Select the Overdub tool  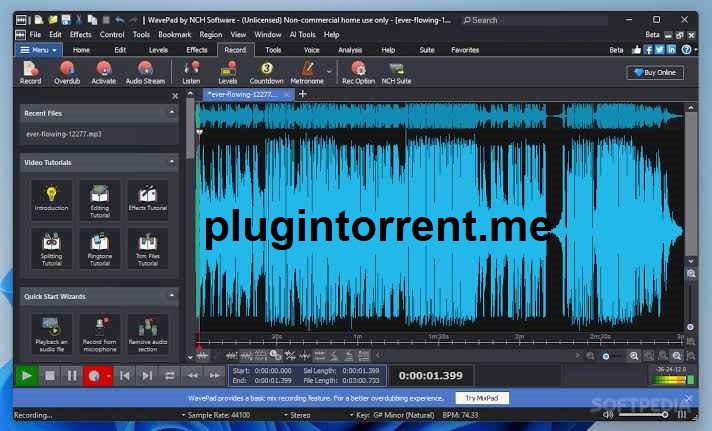[67, 73]
